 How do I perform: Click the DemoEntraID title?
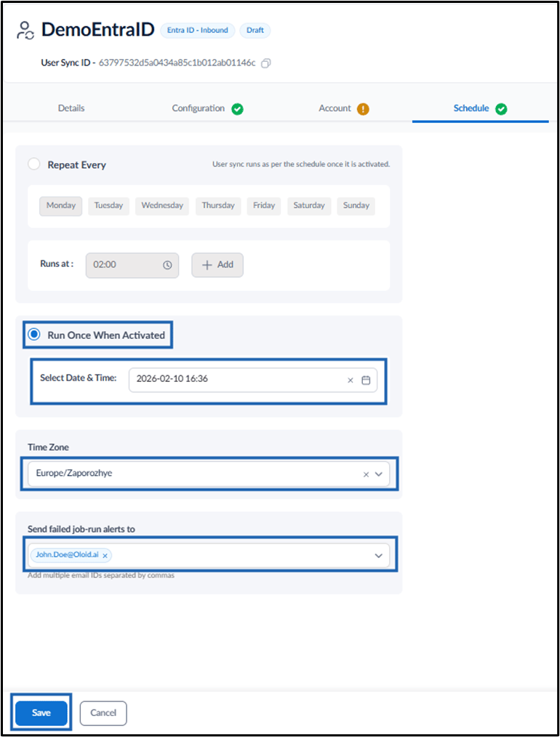[97, 30]
